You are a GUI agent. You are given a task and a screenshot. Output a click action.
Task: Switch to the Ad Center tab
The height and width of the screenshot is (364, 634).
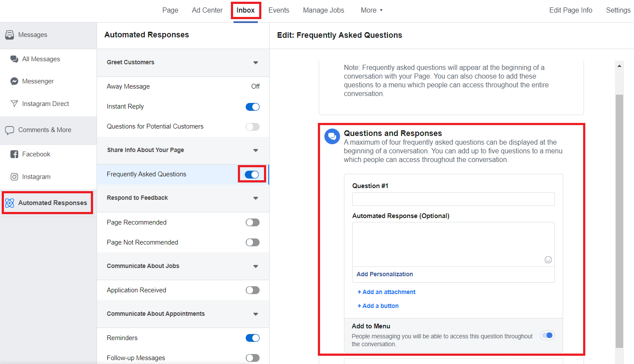coord(207,10)
